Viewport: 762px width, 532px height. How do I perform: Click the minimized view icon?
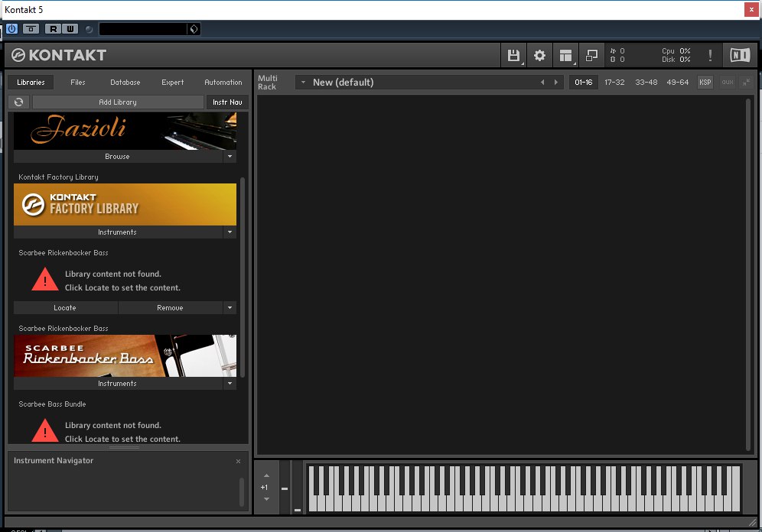(591, 55)
